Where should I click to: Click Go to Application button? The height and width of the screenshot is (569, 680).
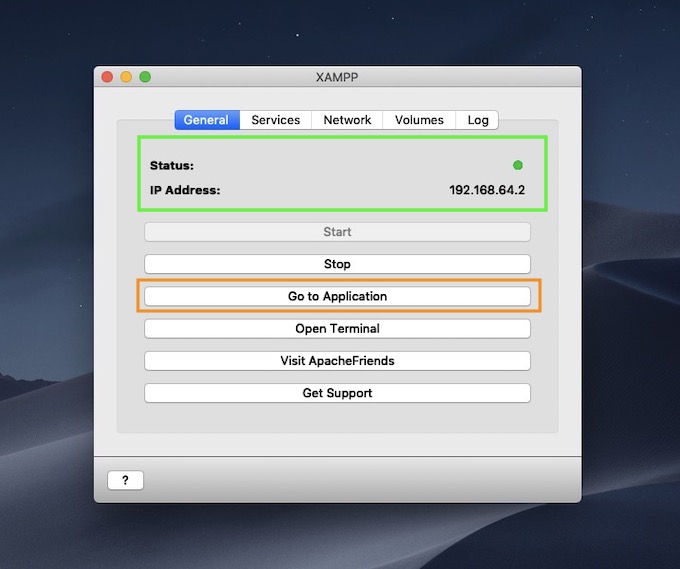coord(337,296)
